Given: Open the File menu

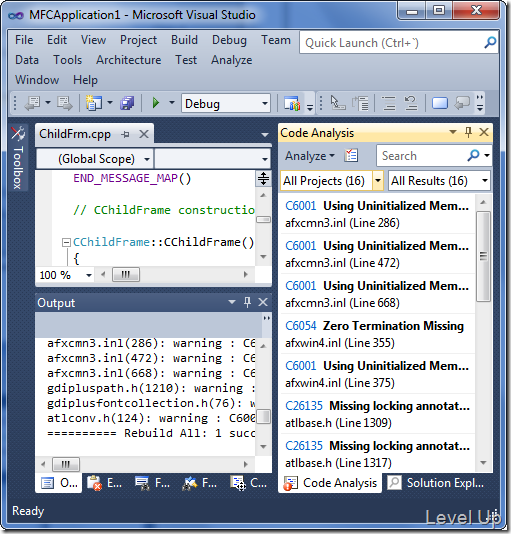Looking at the screenshot, I should point(24,40).
